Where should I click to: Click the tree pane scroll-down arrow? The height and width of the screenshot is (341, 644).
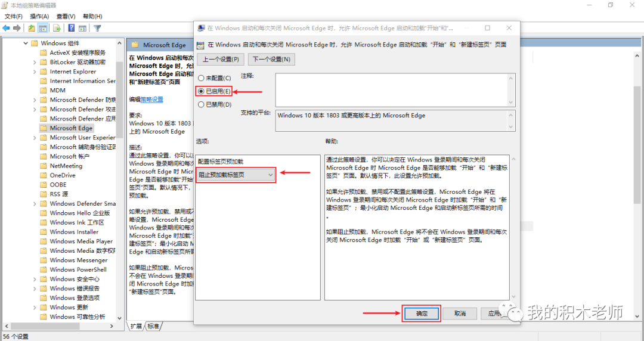[119, 318]
